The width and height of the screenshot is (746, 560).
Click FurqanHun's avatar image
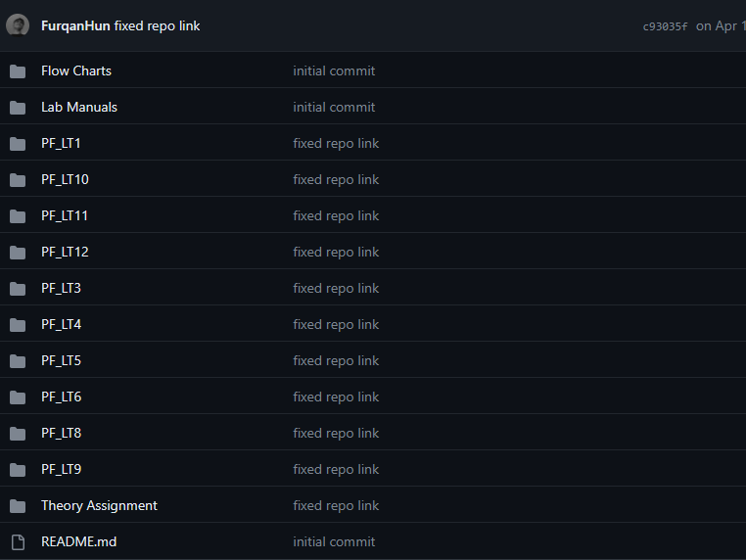point(18,25)
